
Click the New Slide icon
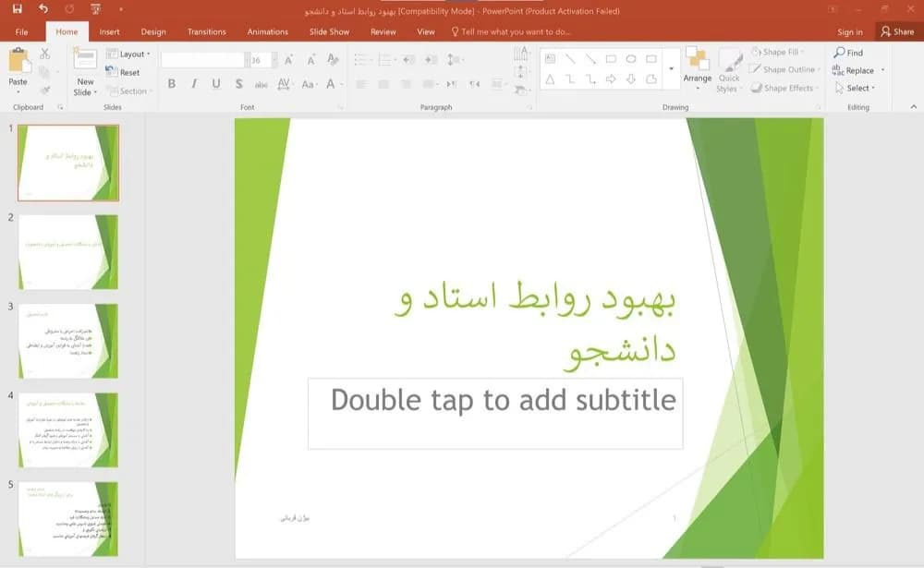(85, 60)
